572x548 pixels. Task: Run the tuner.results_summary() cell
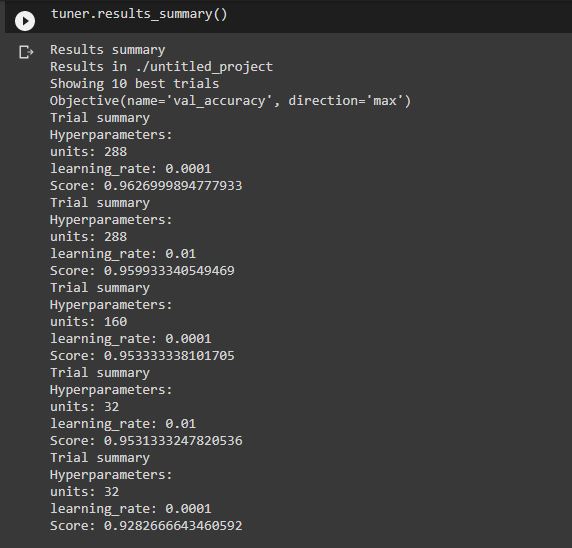pyautogui.click(x=25, y=21)
